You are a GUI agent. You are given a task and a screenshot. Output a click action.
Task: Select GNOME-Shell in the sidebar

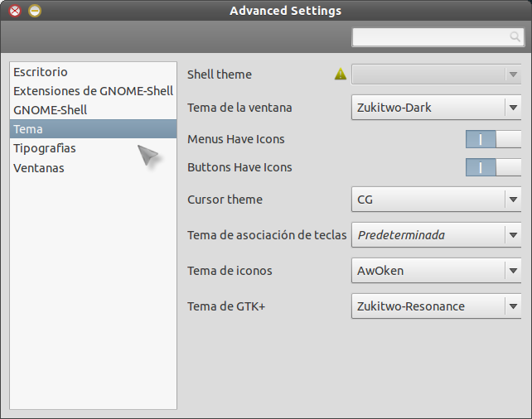point(51,110)
